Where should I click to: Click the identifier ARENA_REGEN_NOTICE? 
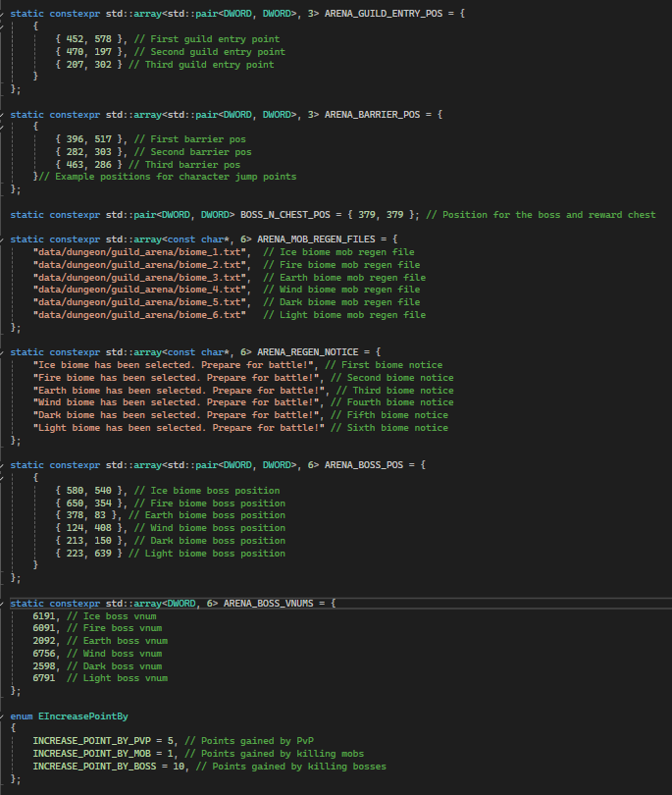point(307,352)
